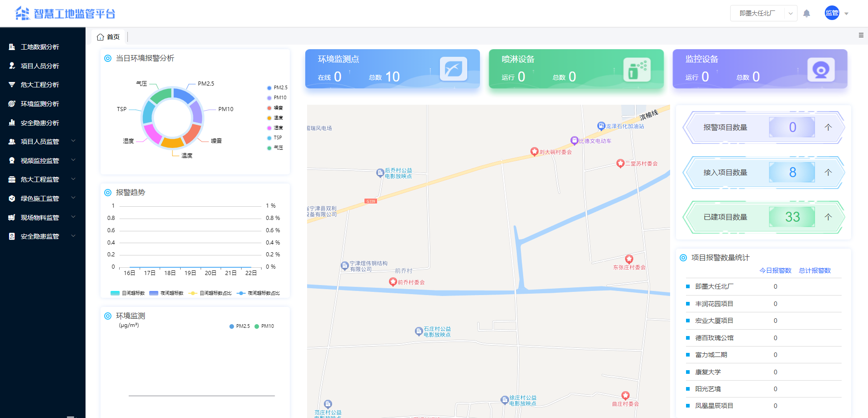Click the 总计报警数 link

(x=815, y=270)
